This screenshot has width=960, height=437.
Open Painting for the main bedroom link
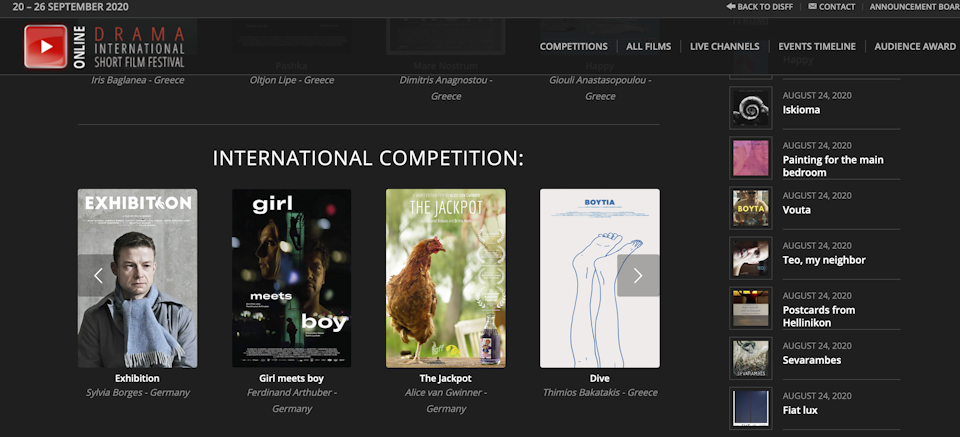833,166
